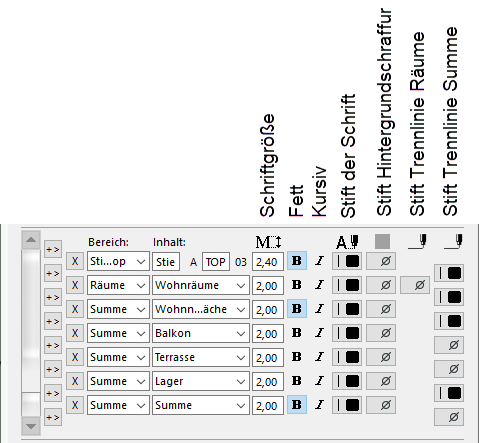Toggle italic for the Stie TOP row
Screen dimensions: 479x443
[319, 261]
